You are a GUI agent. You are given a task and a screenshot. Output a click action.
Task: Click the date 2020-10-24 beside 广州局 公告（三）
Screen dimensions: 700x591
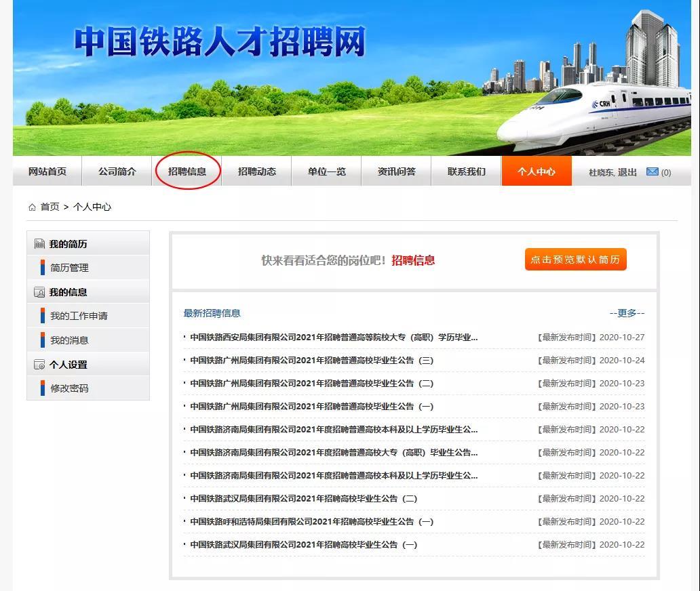click(x=622, y=361)
